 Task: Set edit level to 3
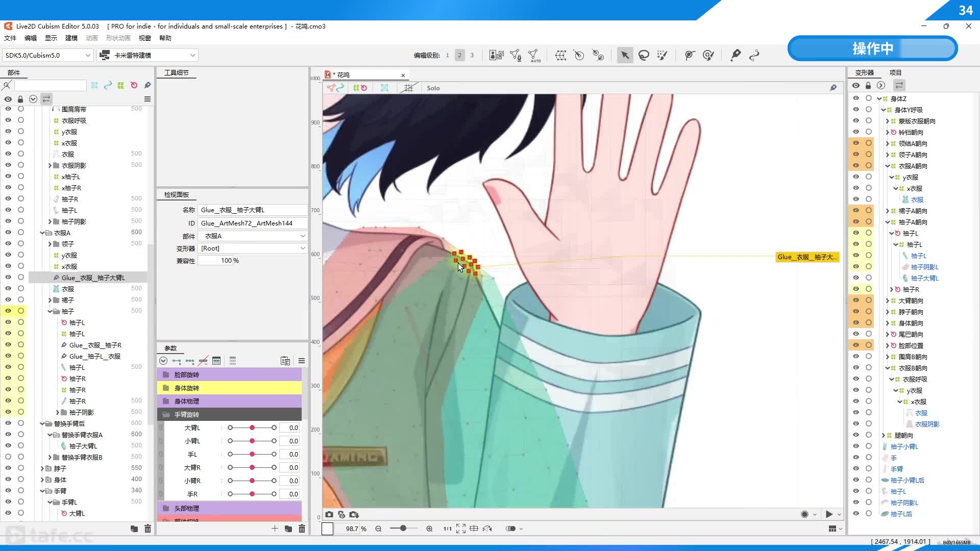pos(472,55)
